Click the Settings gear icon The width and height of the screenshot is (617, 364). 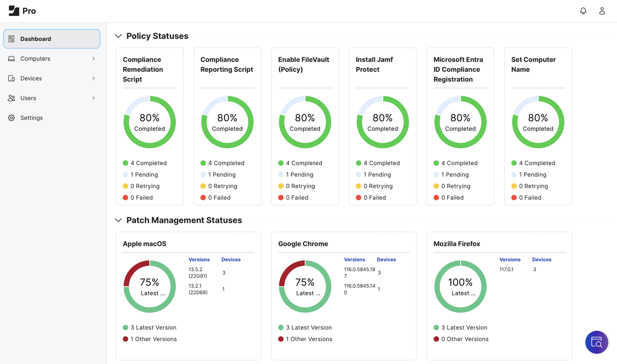(x=11, y=118)
